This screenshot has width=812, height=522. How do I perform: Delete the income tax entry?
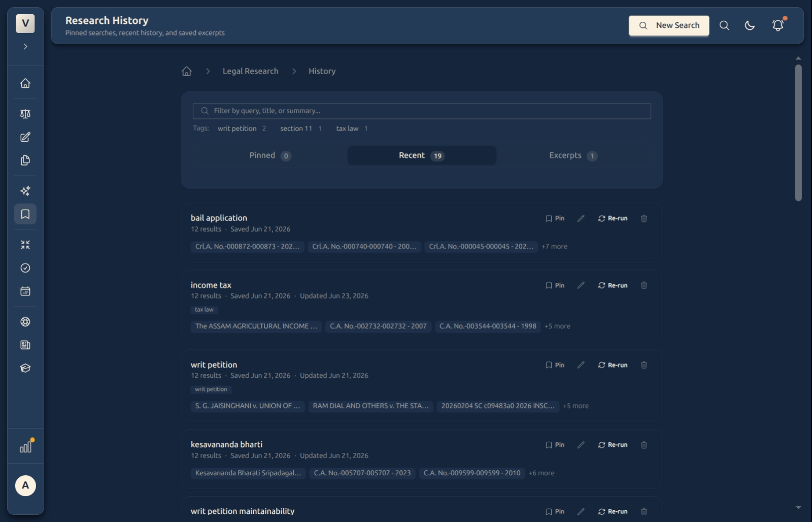click(644, 285)
